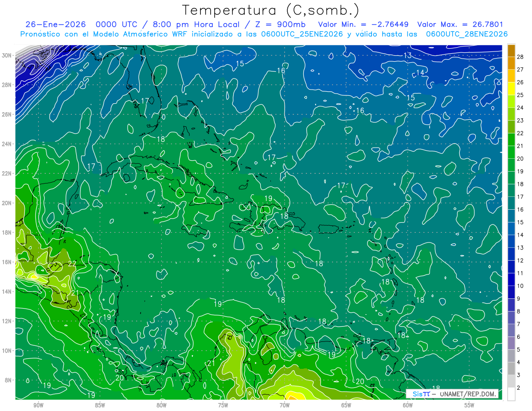Click the orange swatch atop the color scale
This screenshot has height=411, width=532.
pos(511,51)
